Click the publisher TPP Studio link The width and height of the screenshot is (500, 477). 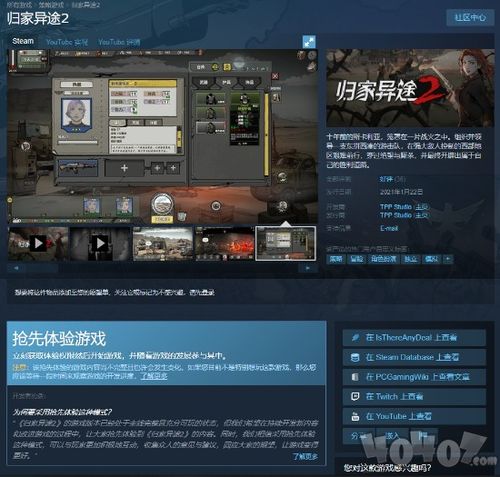coord(396,215)
